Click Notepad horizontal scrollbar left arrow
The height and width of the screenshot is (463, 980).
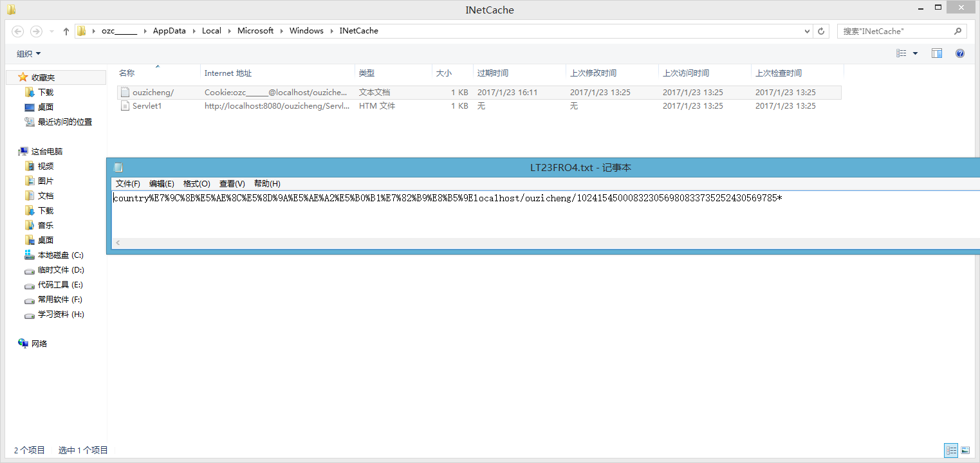click(118, 243)
